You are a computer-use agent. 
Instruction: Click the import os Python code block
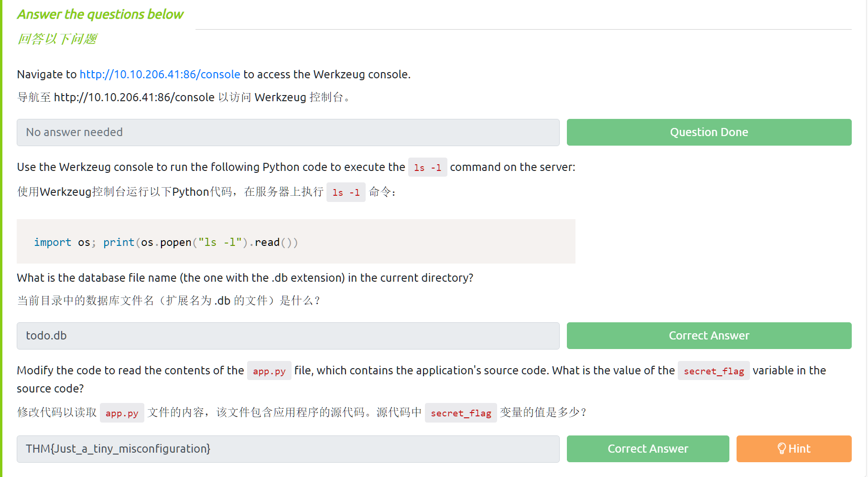tap(166, 243)
